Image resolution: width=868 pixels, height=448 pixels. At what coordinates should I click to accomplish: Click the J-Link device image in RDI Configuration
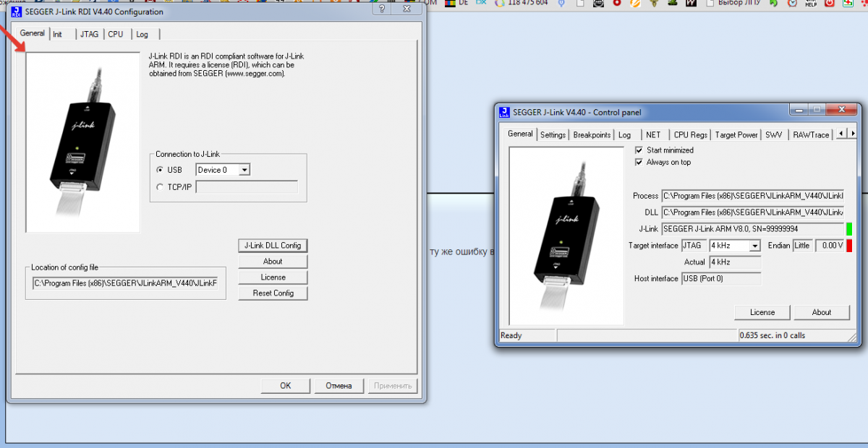[x=83, y=142]
